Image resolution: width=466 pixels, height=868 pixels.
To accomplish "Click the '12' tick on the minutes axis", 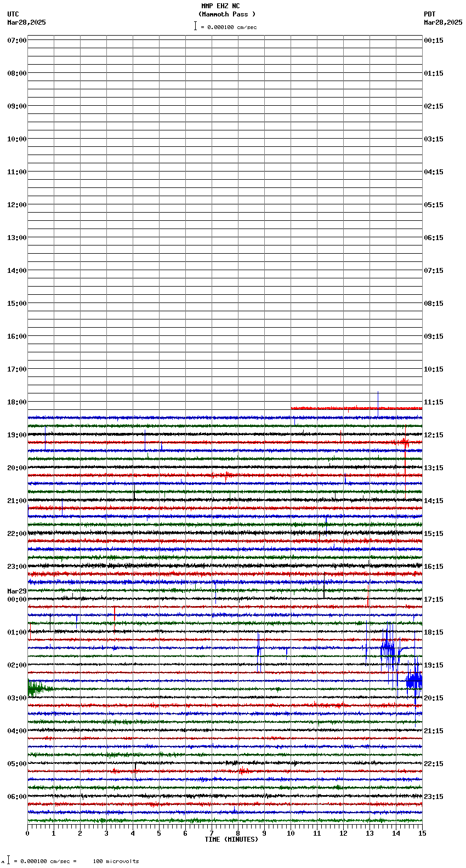I will (x=343, y=833).
